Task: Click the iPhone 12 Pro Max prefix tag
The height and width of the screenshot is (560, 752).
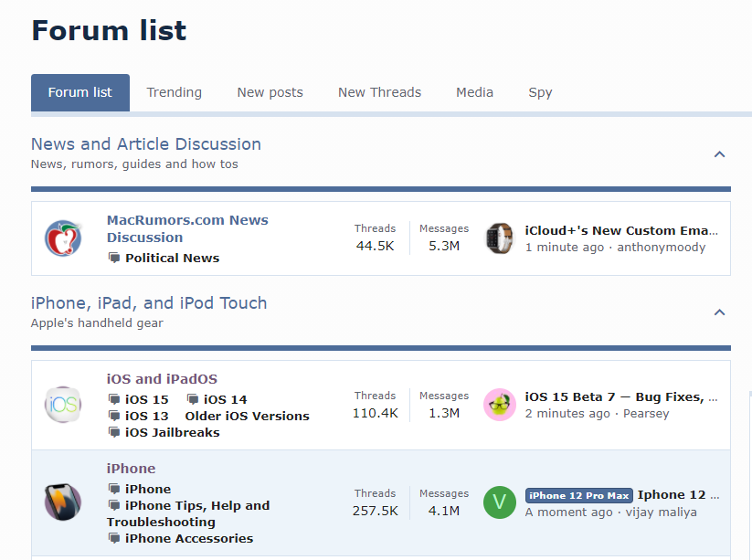Action: 579,495
